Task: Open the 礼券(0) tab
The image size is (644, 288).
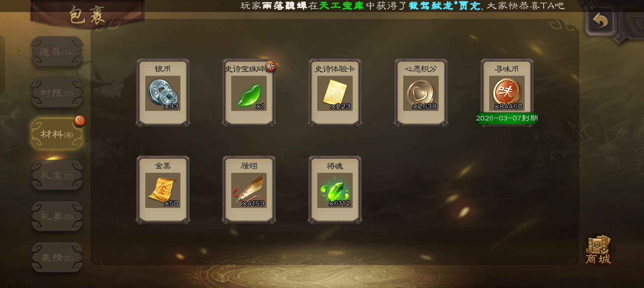Action: point(57,217)
